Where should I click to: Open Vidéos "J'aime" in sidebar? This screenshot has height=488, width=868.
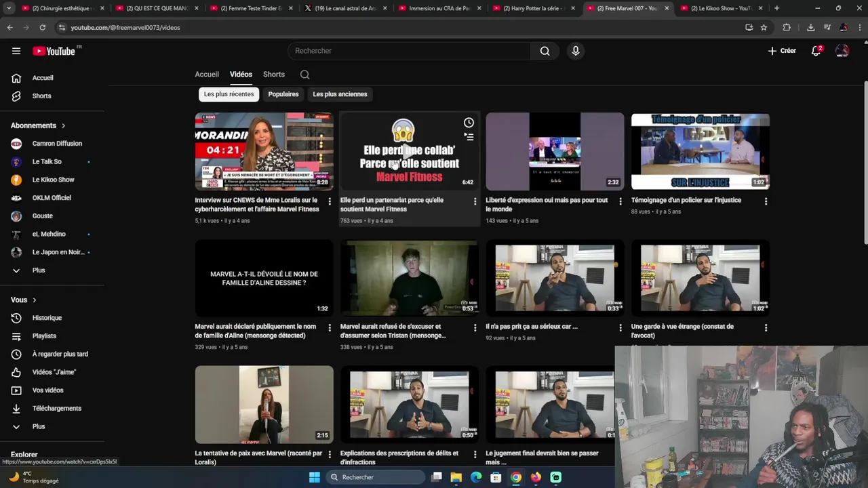[54, 372]
